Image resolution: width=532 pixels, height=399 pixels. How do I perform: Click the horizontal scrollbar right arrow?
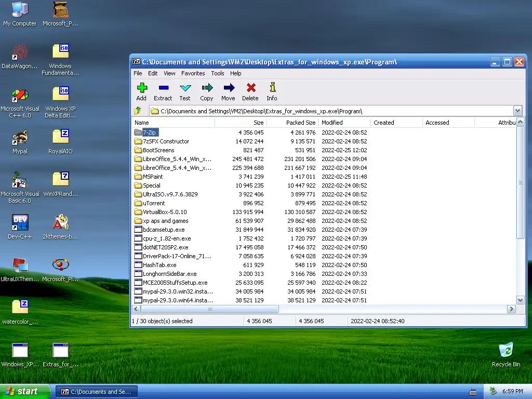point(511,309)
